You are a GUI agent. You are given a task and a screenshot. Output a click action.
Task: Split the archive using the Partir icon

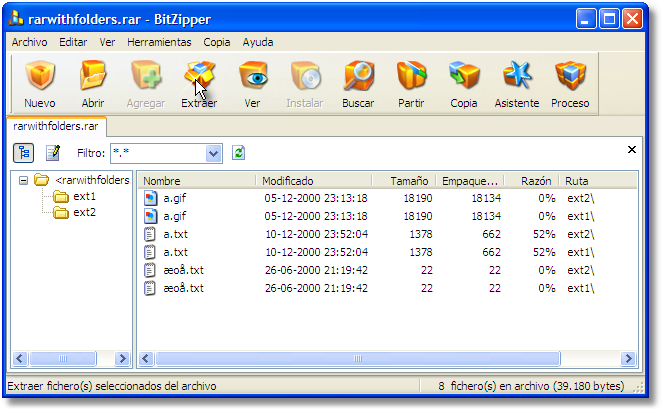pos(411,76)
